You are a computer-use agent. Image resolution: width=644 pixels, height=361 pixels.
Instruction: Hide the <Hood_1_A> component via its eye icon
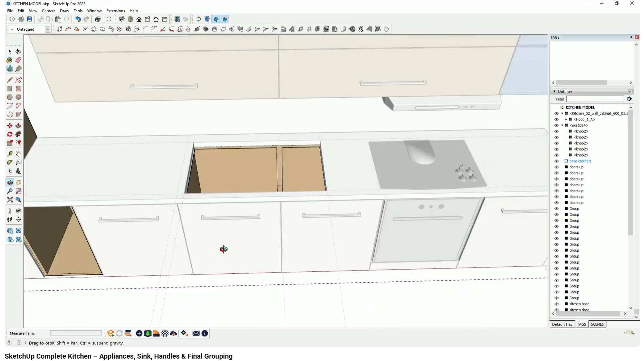[x=556, y=119]
